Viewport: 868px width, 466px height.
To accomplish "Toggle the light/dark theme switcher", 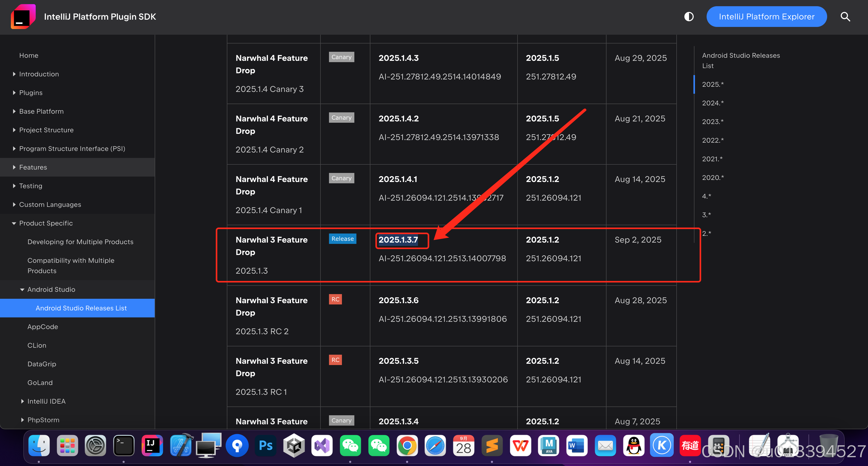I will point(689,17).
